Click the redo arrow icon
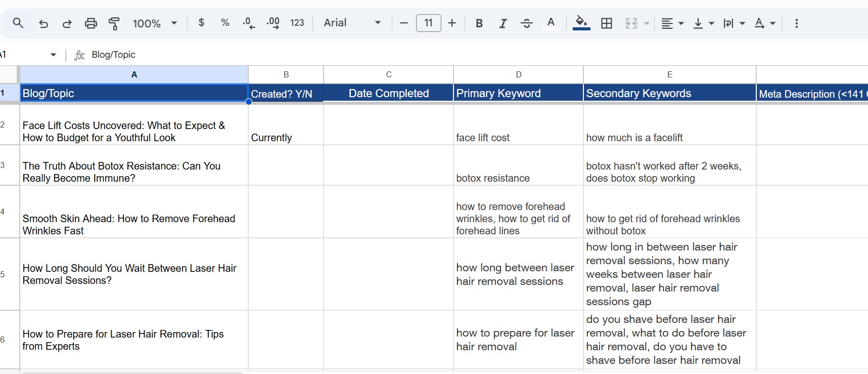 [x=67, y=23]
